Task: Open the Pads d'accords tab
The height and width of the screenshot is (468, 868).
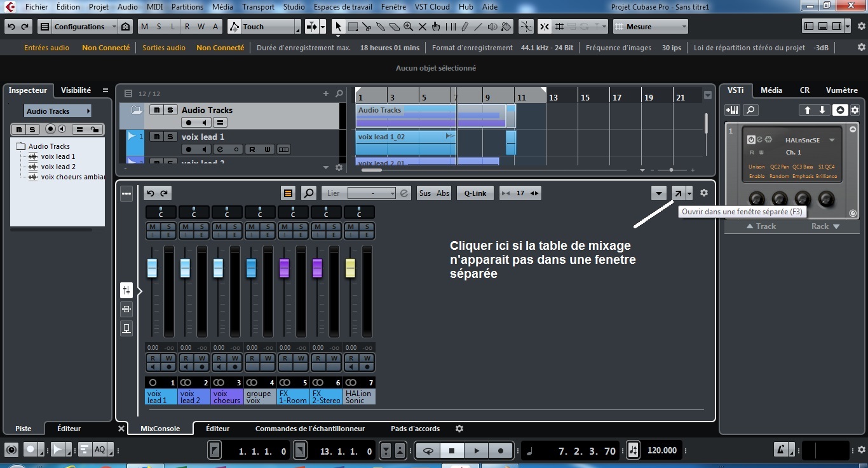Action: coord(415,429)
